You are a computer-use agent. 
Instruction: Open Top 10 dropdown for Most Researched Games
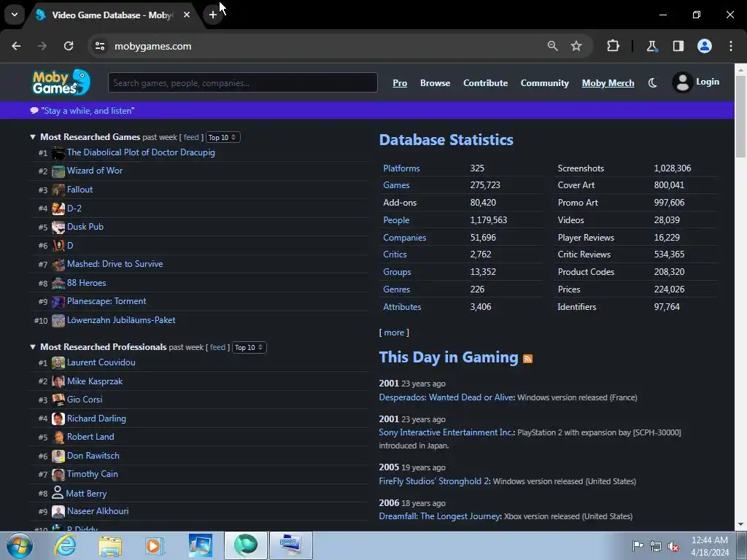tap(222, 138)
